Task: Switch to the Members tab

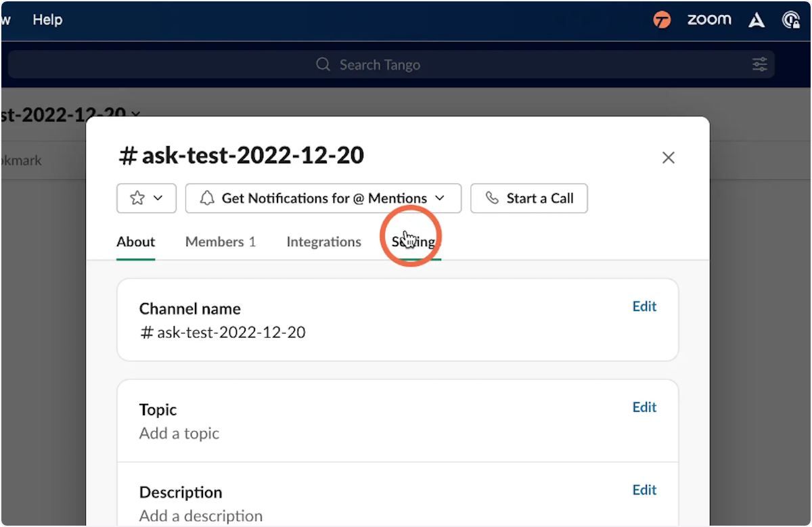Action: tap(221, 242)
